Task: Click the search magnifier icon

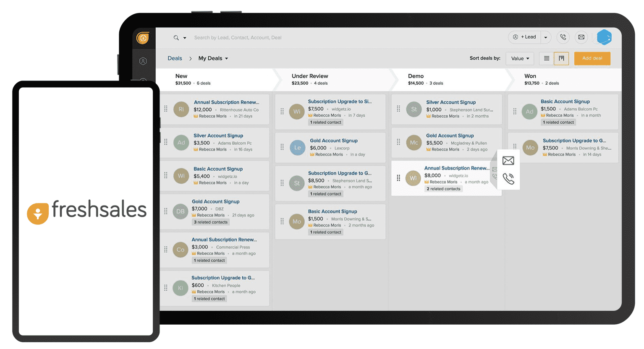Action: click(176, 38)
